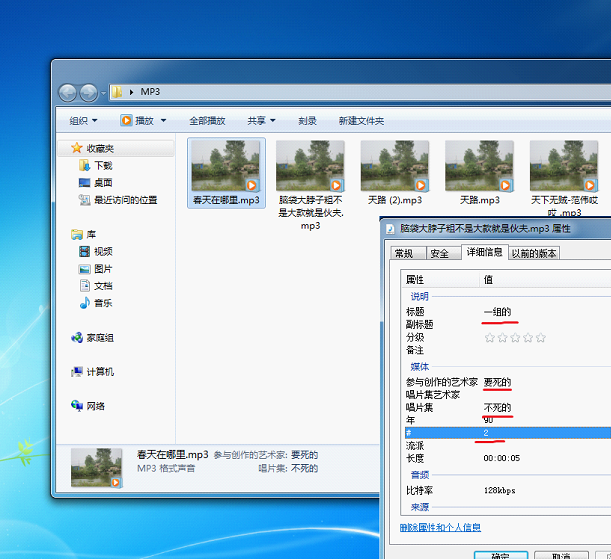This screenshot has width=611, height=560.
Task: Click the 天路.mp3 file name label
Action: click(479, 200)
